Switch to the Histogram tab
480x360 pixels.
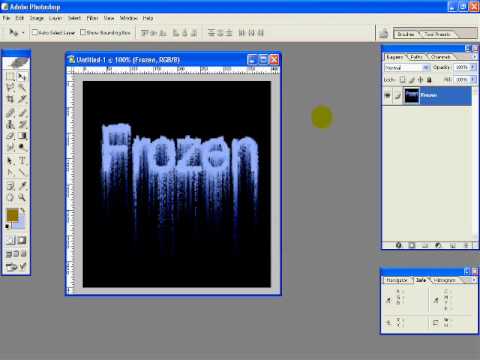445,280
